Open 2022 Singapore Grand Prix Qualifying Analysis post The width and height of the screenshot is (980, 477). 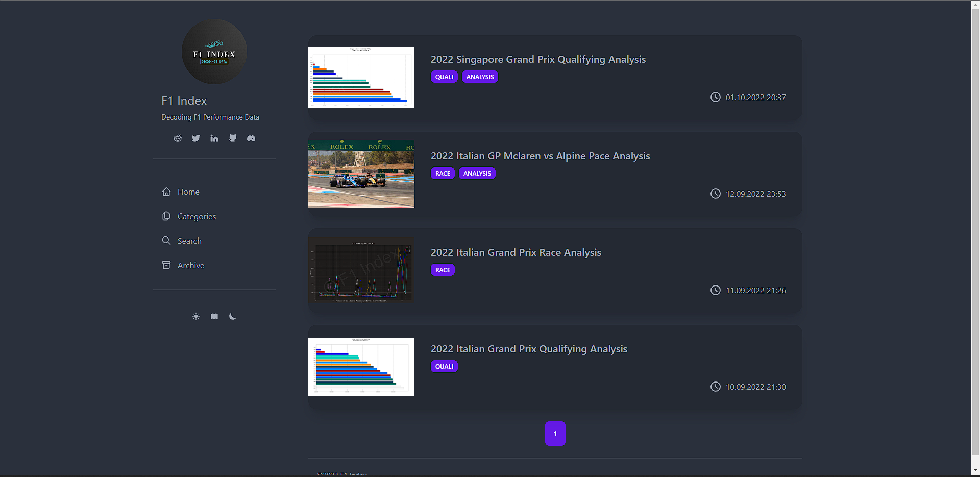(538, 59)
